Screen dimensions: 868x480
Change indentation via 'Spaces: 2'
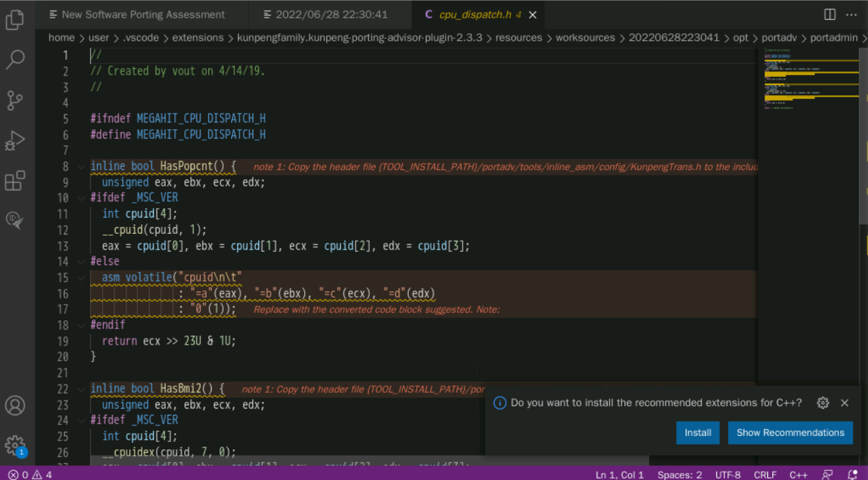(x=680, y=475)
